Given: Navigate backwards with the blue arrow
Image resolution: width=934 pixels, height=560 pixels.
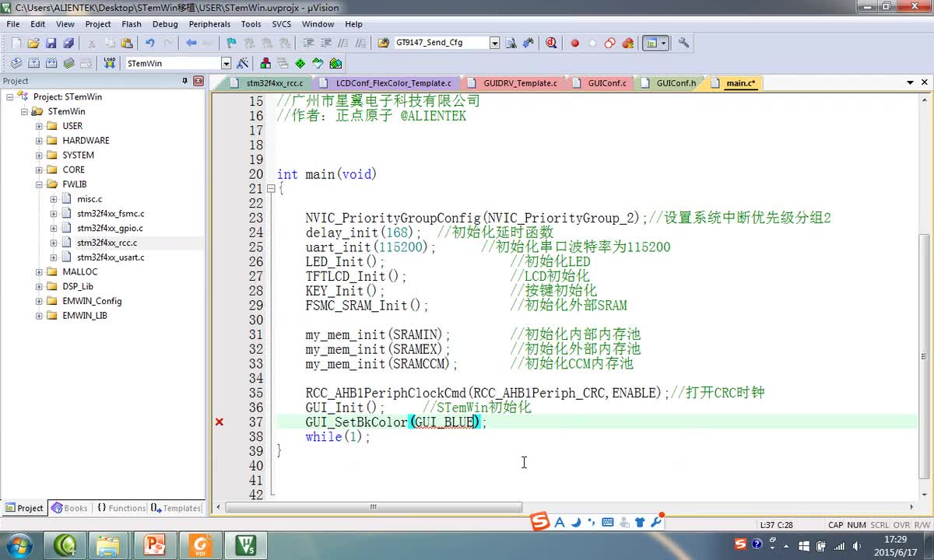Looking at the screenshot, I should pyautogui.click(x=191, y=43).
